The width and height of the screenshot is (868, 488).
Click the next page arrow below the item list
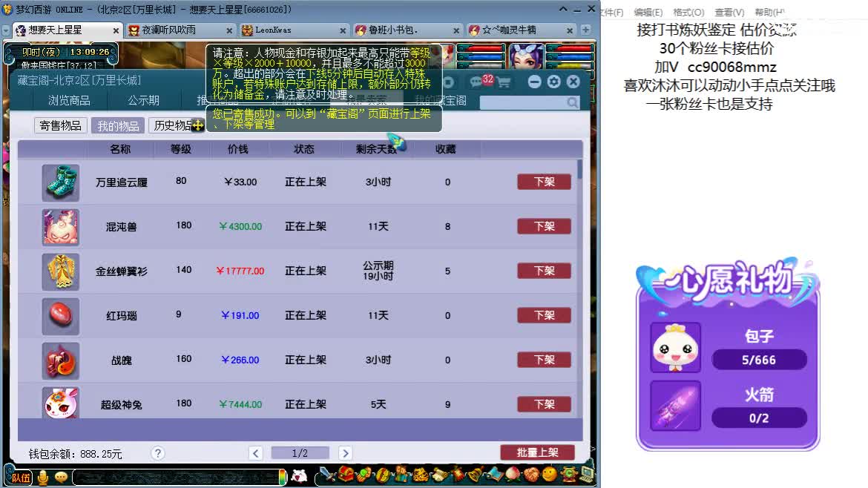[345, 452]
